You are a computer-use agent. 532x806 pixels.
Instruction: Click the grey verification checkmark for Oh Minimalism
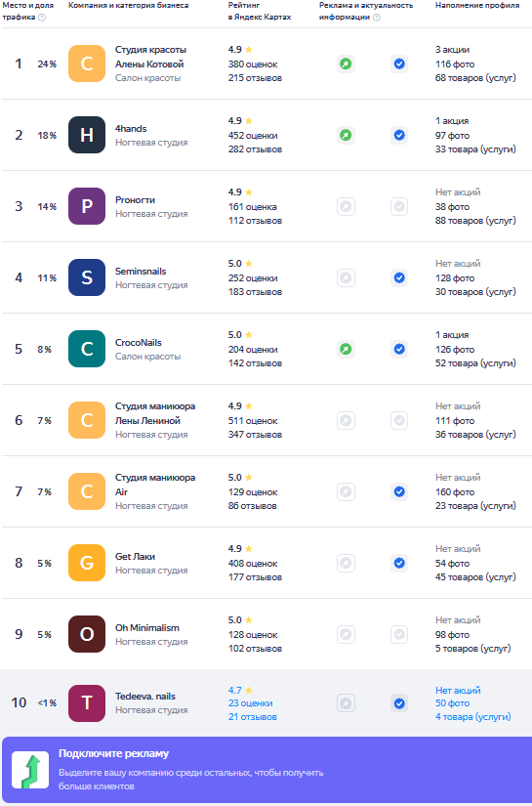[399, 634]
